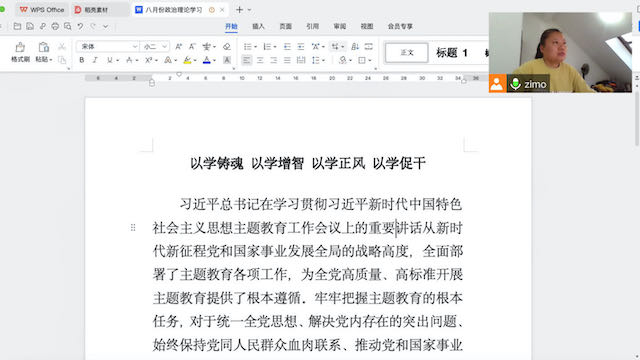This screenshot has width=640, height=360.
Task: Click the decrease indent icon
Action: 287,47
